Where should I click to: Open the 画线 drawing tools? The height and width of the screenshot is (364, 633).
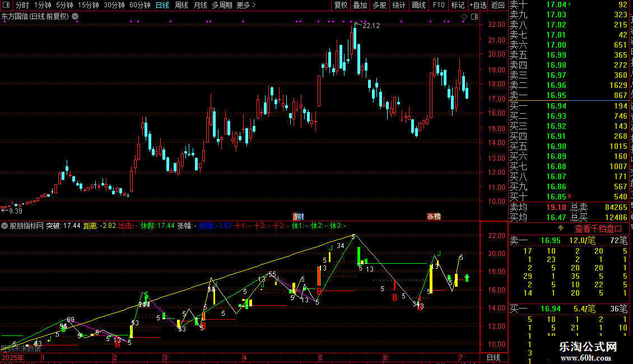point(418,5)
